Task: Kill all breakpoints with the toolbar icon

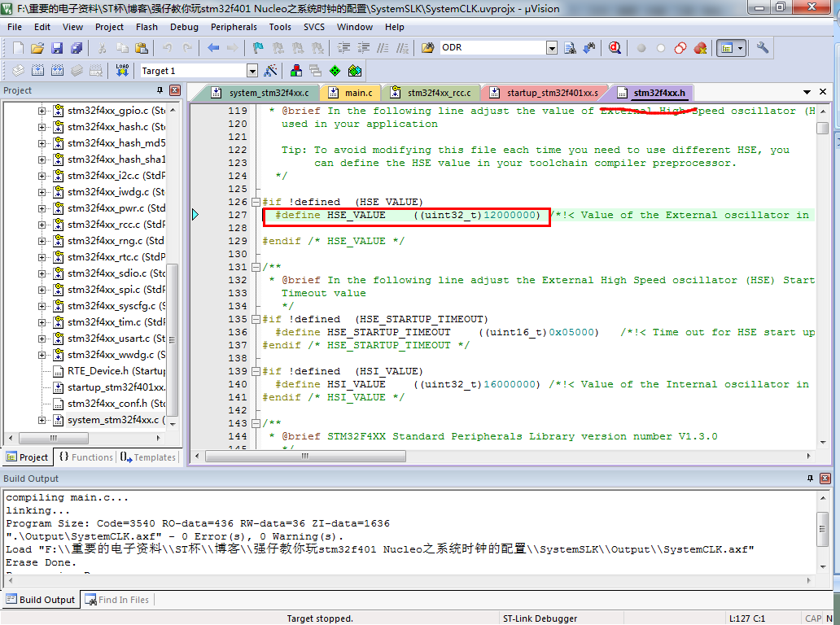Action: coord(700,48)
